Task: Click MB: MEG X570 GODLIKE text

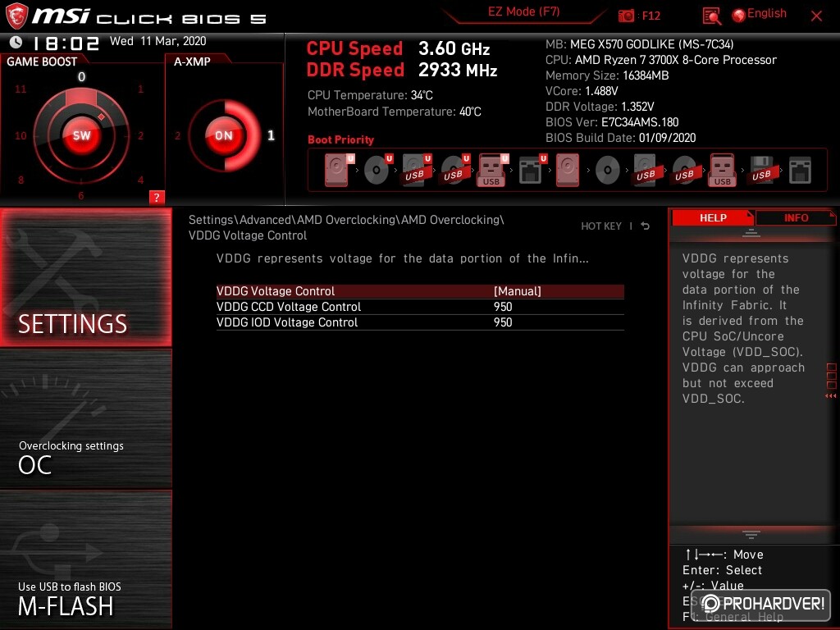Action: coord(640,44)
